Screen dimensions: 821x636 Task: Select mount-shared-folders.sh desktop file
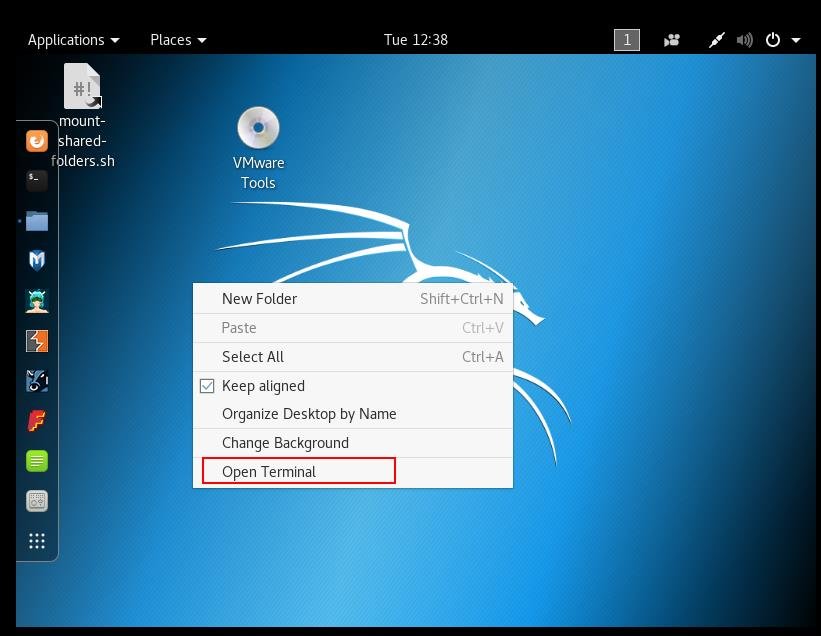[82, 115]
